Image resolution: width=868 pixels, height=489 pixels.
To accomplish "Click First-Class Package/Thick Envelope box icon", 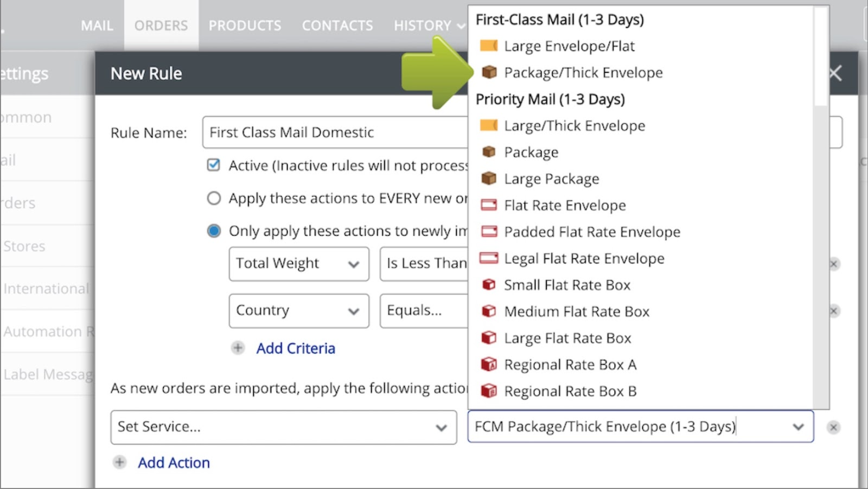I will (x=489, y=72).
